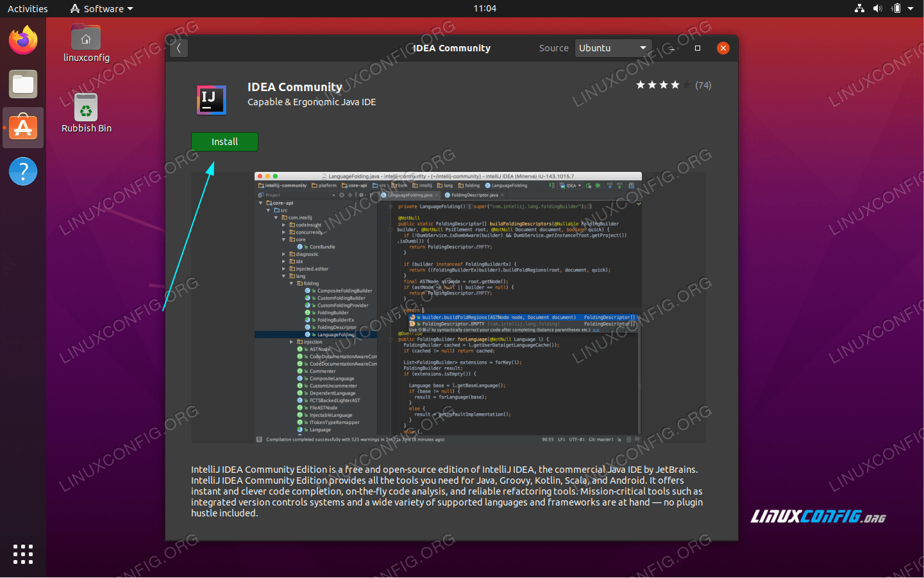Viewport: 924px width, 578px height.
Task: Click IDEA Community title in header bar
Action: pyautogui.click(x=451, y=48)
